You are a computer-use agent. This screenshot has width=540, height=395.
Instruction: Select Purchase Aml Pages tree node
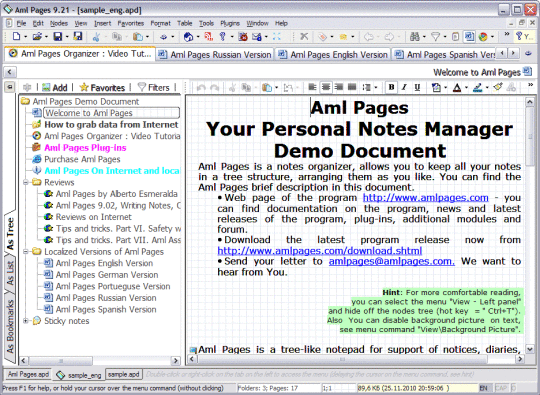82,159
